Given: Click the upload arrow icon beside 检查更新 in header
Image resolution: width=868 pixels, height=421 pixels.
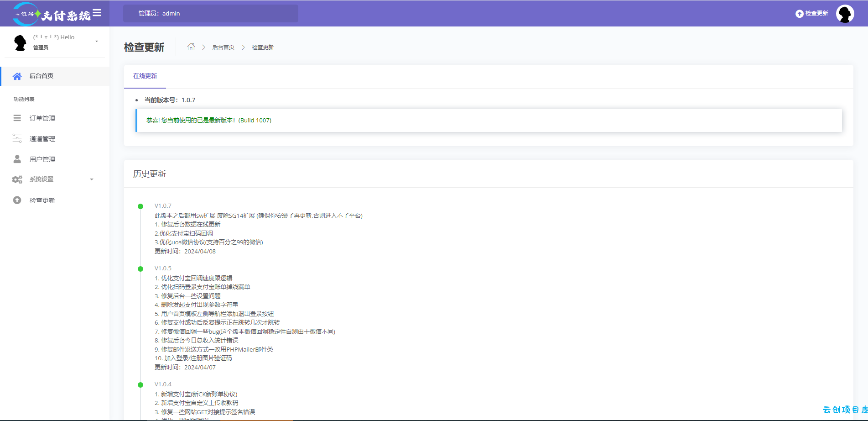Looking at the screenshot, I should point(799,14).
